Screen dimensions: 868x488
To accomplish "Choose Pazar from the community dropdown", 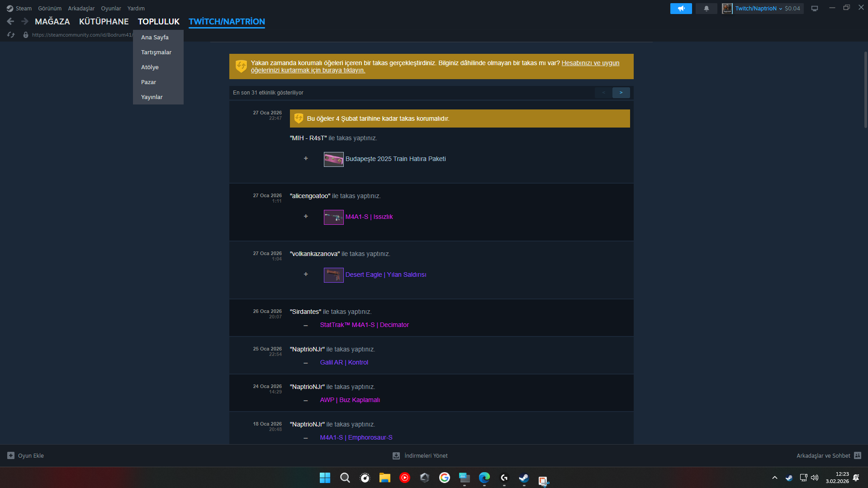I will click(x=158, y=82).
